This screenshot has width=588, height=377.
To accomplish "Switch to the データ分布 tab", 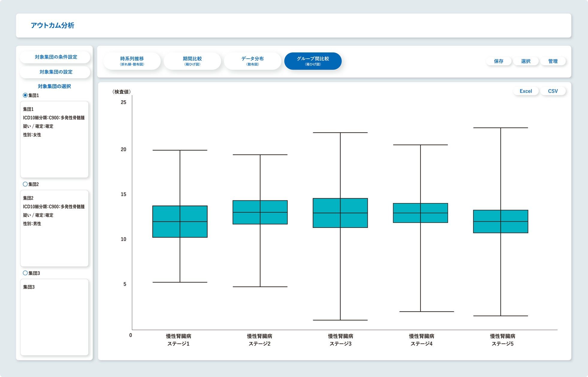I will 252,61.
